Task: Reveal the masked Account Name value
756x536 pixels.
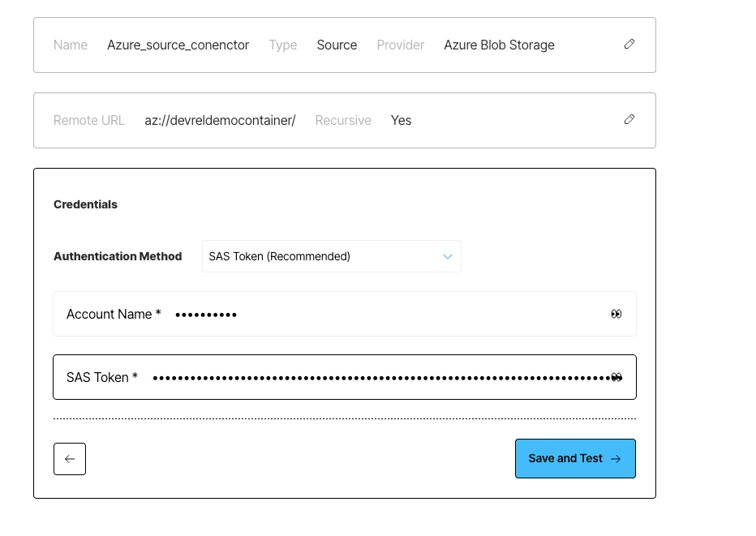Action: tap(616, 315)
